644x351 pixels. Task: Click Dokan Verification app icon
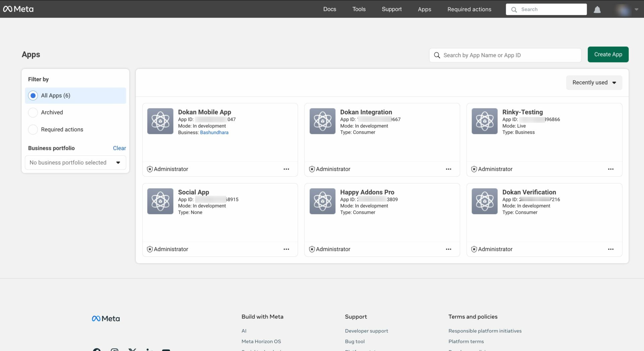(x=485, y=201)
